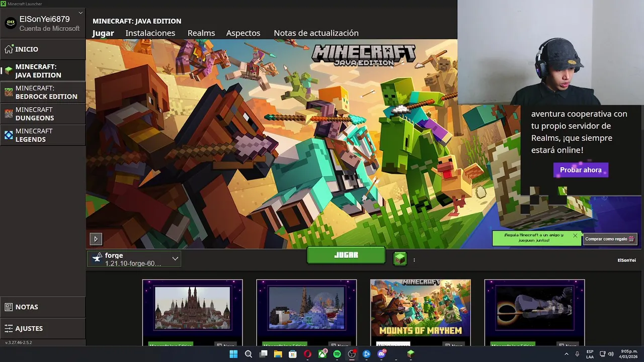The image size is (644, 362).
Task: Open the penguin snow build news card
Action: (x=306, y=312)
